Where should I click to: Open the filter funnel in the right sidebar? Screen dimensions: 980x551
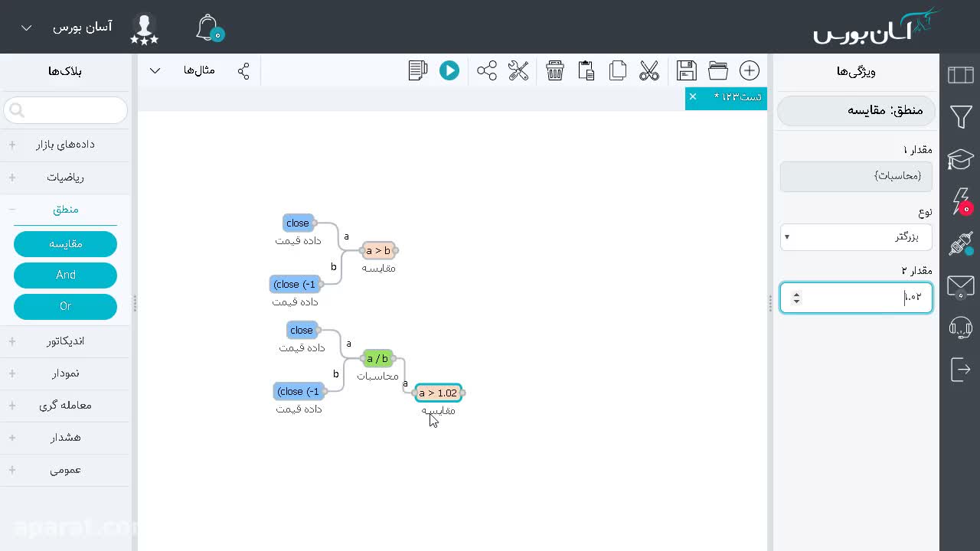961,117
